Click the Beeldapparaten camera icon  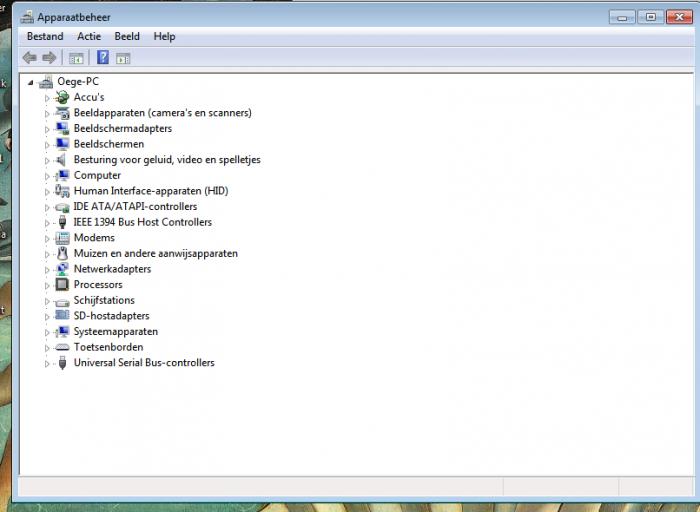pyautogui.click(x=62, y=113)
